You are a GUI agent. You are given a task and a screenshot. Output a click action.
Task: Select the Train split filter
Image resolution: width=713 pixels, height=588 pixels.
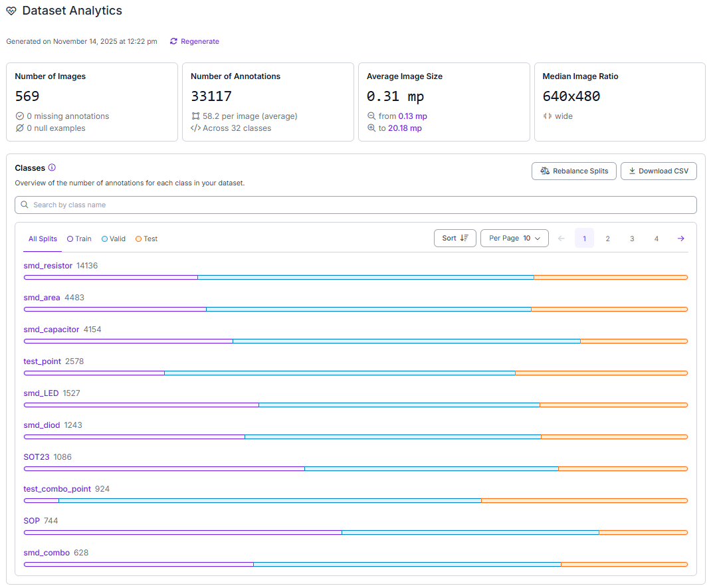(80, 239)
